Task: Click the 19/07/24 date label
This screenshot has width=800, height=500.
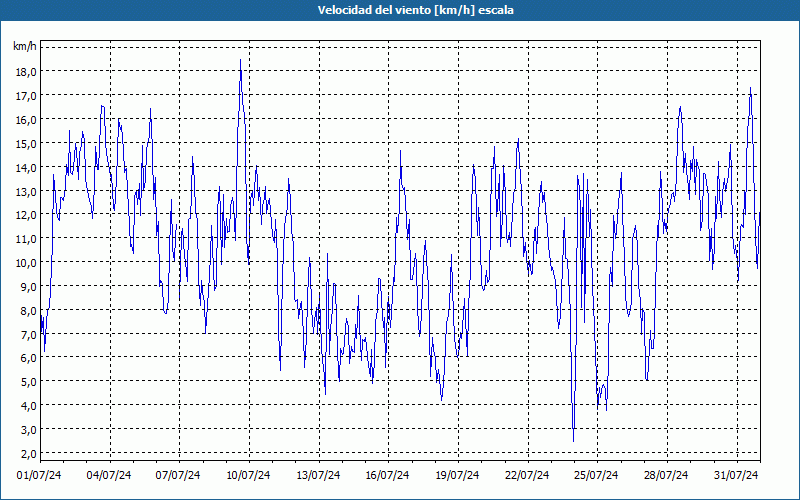Action: click(457, 476)
